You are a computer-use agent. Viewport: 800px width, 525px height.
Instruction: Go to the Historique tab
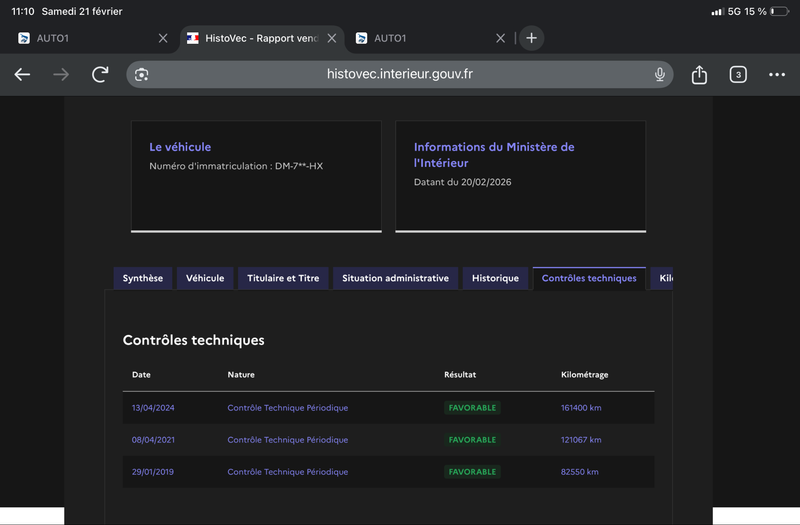click(x=495, y=278)
